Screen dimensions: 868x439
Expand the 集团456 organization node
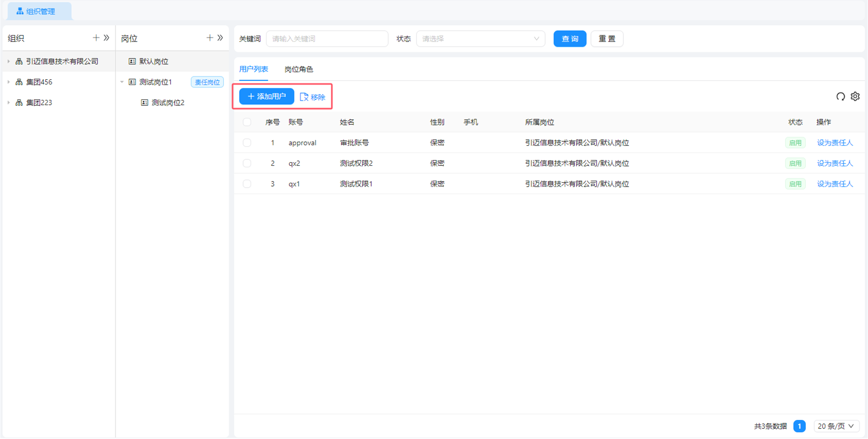click(9, 82)
